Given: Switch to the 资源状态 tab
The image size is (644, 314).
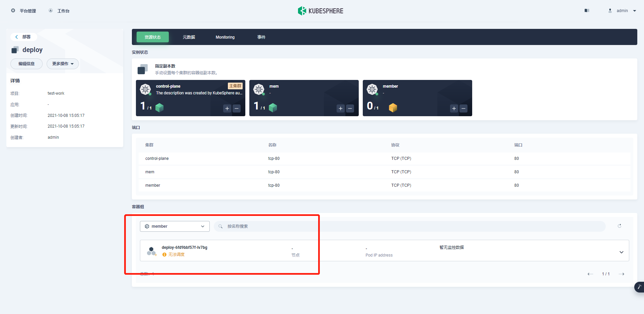Looking at the screenshot, I should click(153, 37).
